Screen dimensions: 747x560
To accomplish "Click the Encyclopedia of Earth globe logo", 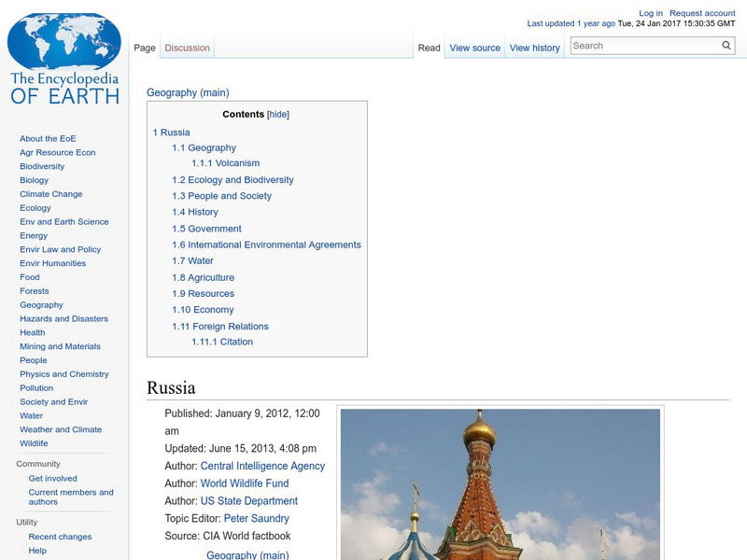I will (63, 58).
